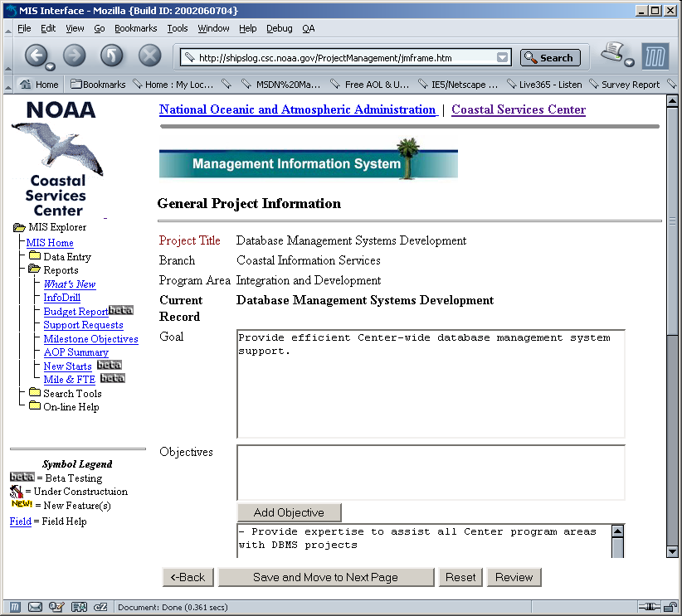Open the Debug menu
682x616 pixels.
[x=280, y=28]
